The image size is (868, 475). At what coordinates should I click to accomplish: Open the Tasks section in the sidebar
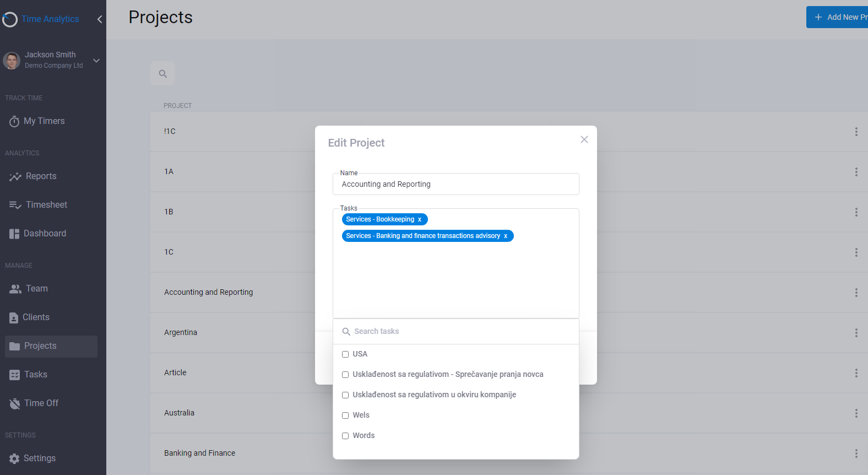point(51,375)
